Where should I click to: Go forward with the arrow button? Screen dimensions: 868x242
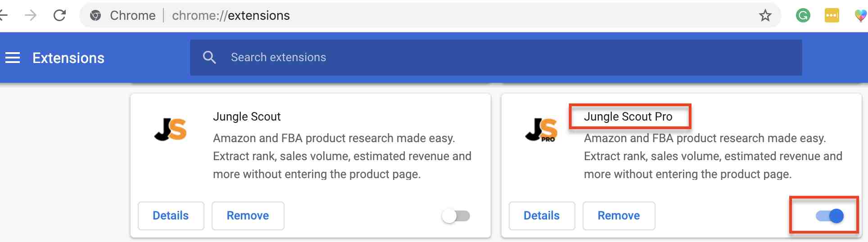pyautogui.click(x=30, y=16)
